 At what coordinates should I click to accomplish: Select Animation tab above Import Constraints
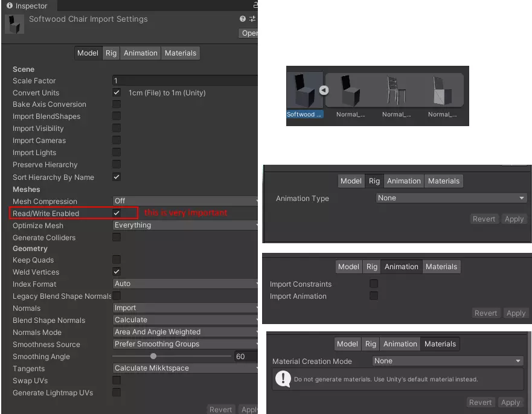pos(402,267)
